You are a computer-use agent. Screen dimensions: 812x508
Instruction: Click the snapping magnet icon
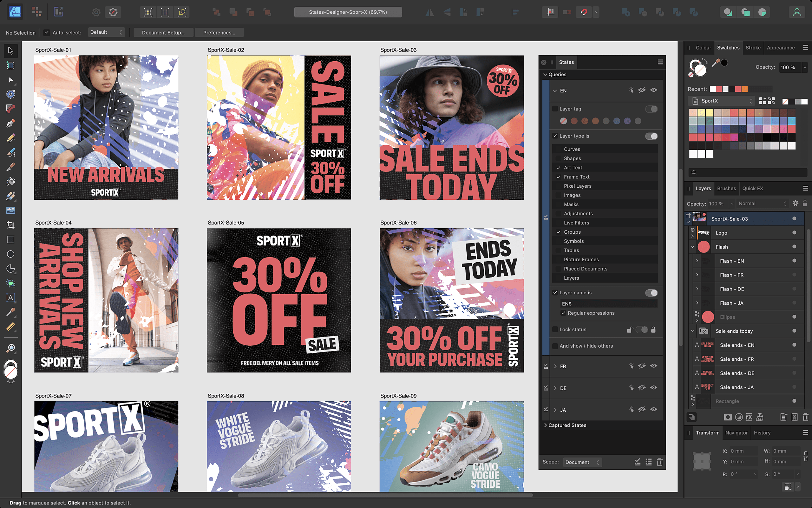[x=584, y=12]
